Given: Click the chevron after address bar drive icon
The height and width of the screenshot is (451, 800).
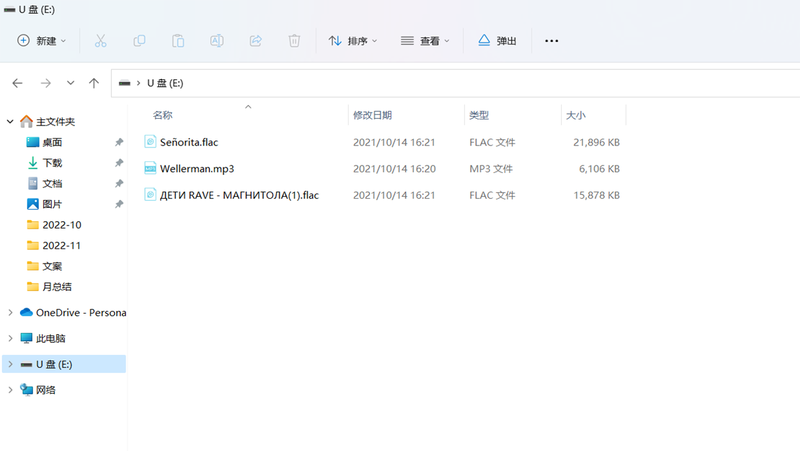Looking at the screenshot, I should [138, 83].
